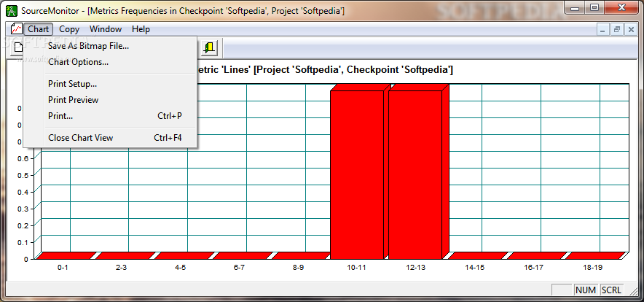Select Print Preview menu entry
This screenshot has height=302, width=644.
[x=110, y=100]
